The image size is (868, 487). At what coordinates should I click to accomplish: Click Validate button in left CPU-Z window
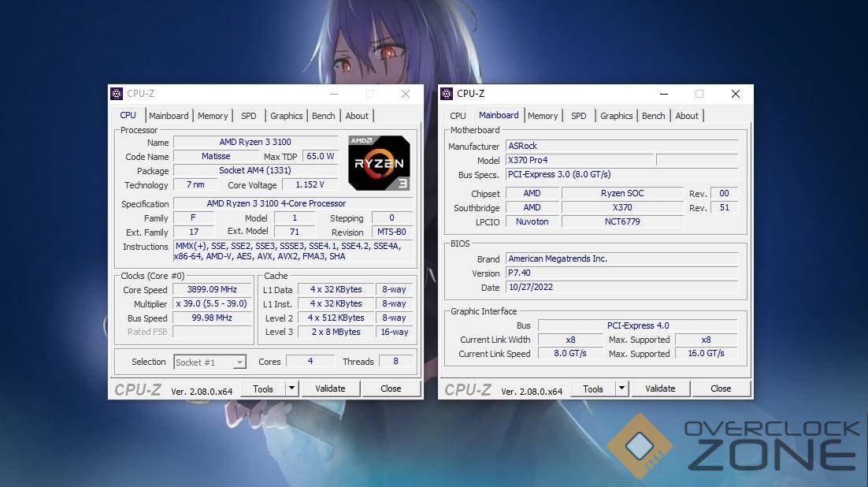point(331,389)
